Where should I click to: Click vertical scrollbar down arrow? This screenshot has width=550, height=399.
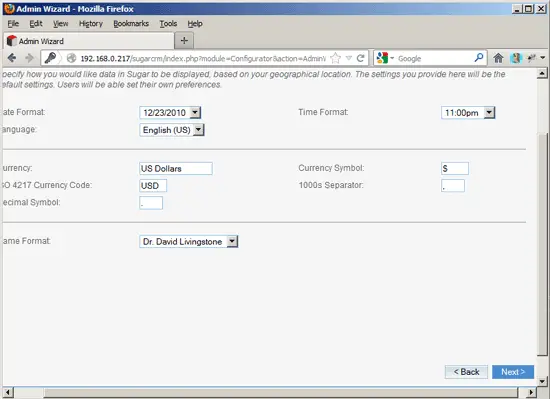[x=542, y=381]
